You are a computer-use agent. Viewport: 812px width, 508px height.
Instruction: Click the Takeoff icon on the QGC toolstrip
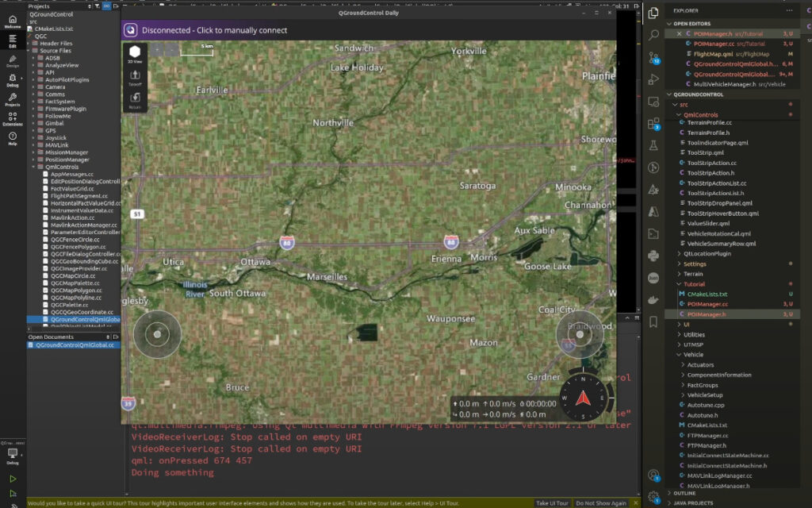[135, 75]
